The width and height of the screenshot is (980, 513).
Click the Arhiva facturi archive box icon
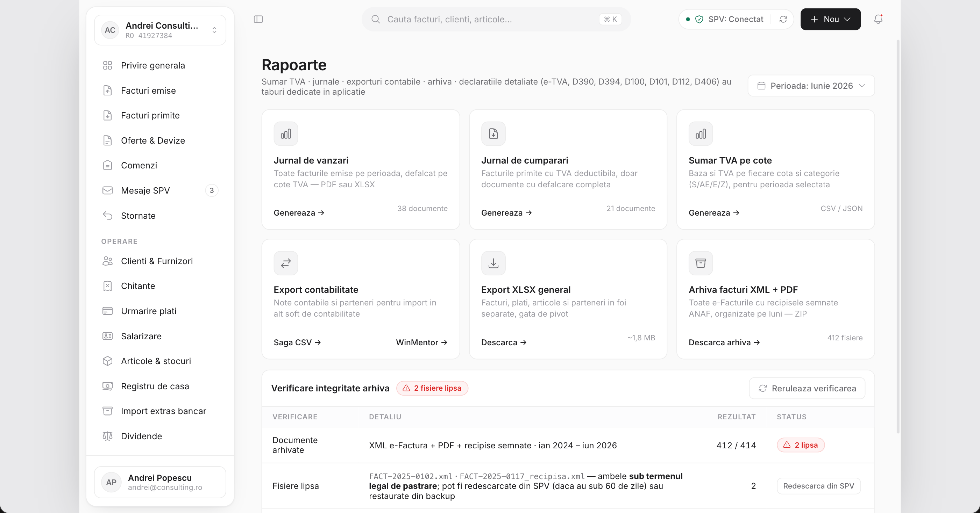pyautogui.click(x=701, y=263)
